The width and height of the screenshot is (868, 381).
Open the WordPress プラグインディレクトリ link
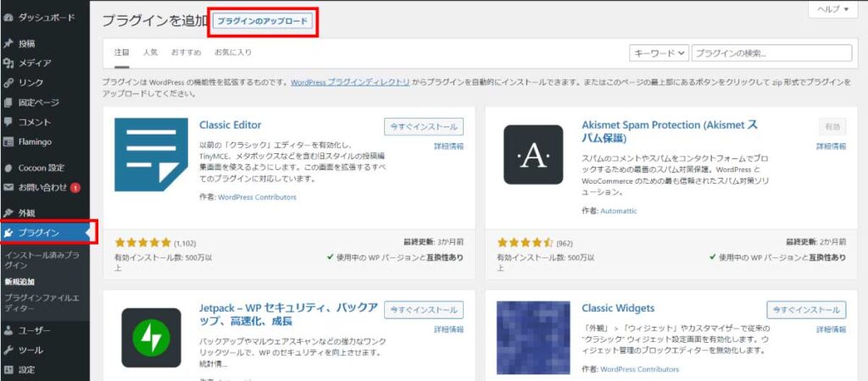pos(350,82)
